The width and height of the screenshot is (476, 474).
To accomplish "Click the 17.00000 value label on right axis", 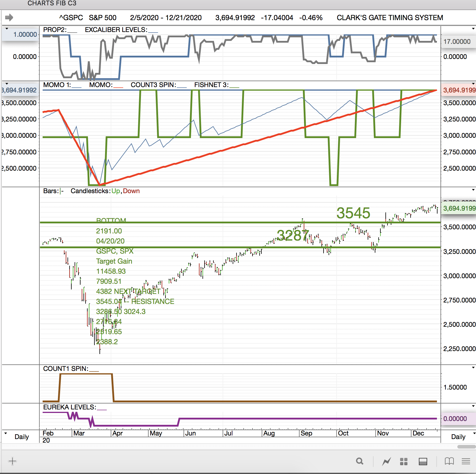I will pyautogui.click(x=457, y=41).
